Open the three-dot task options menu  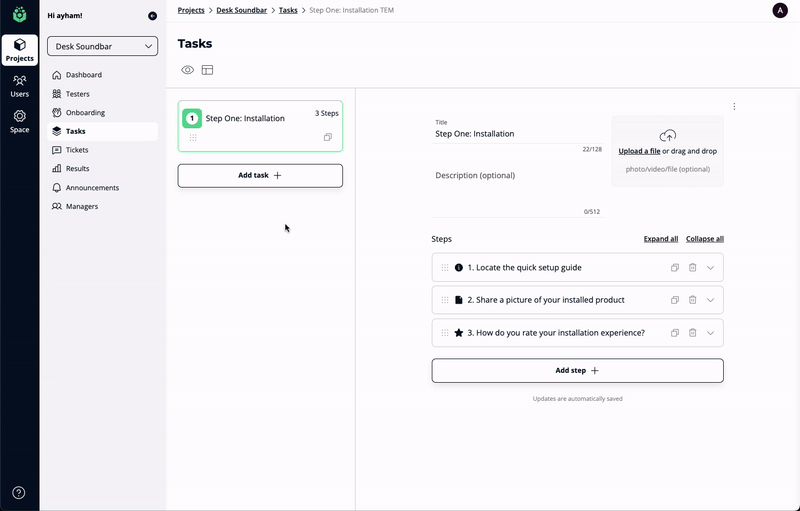click(x=734, y=107)
